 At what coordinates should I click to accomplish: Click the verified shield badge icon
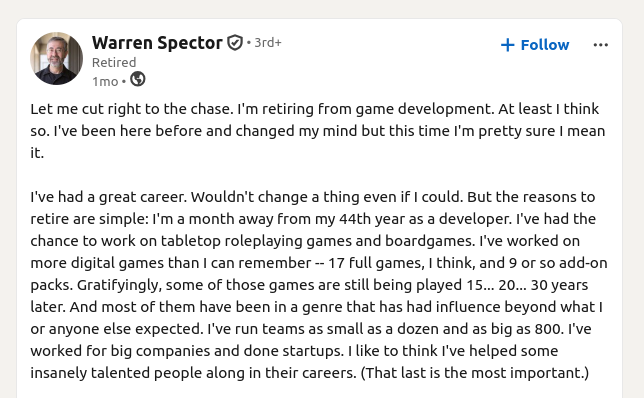pyautogui.click(x=235, y=43)
